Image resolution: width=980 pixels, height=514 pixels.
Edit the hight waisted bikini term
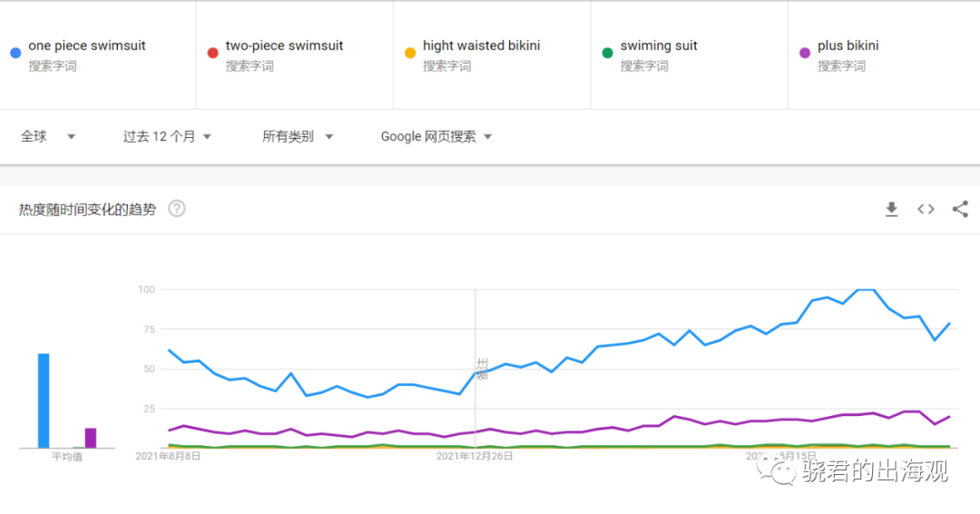tap(481, 45)
